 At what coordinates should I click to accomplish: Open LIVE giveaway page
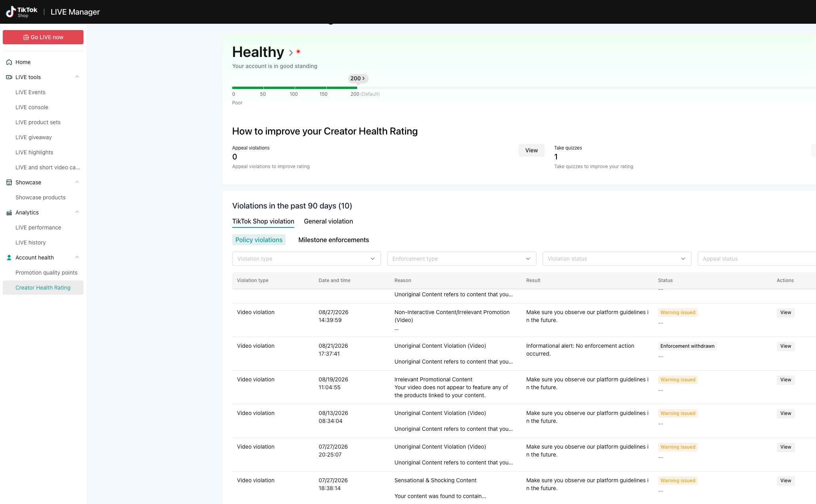pyautogui.click(x=34, y=137)
